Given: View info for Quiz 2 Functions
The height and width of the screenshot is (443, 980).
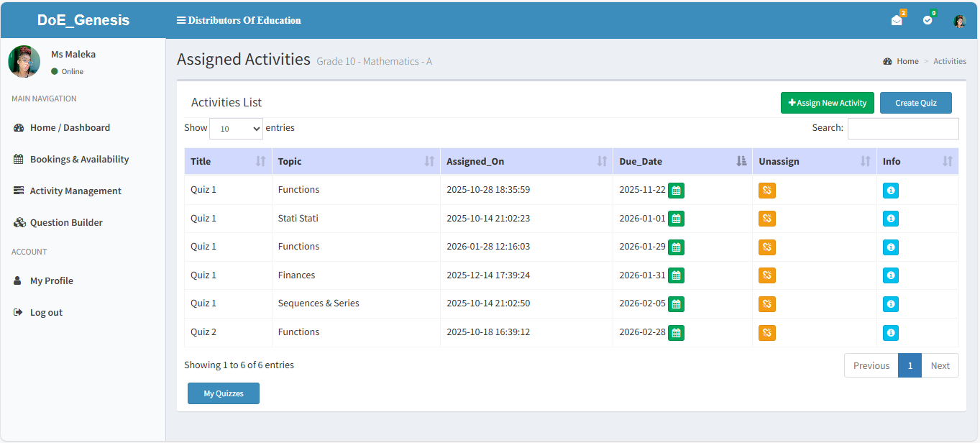Looking at the screenshot, I should (890, 333).
